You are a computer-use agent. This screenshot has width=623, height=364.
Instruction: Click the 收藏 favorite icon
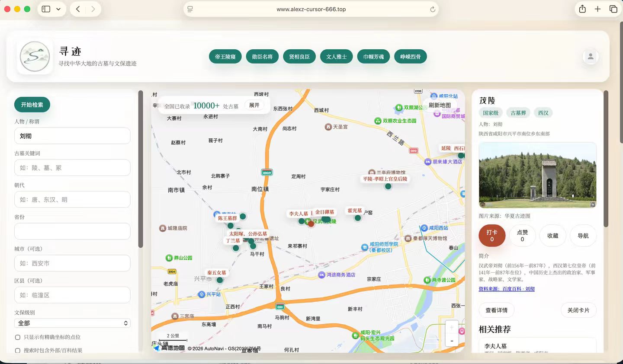(552, 235)
